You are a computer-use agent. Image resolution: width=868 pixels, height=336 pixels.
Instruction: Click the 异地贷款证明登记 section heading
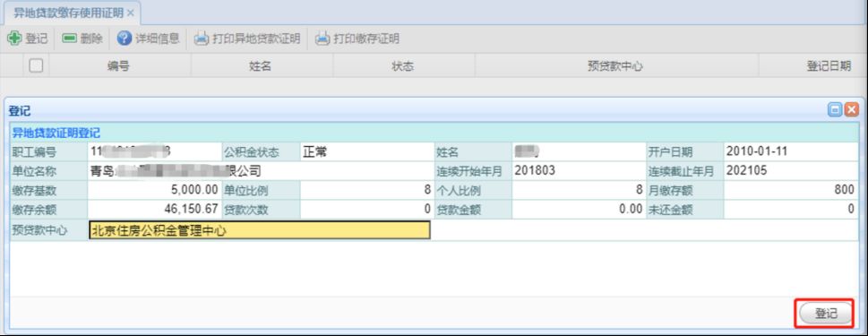coord(56,133)
